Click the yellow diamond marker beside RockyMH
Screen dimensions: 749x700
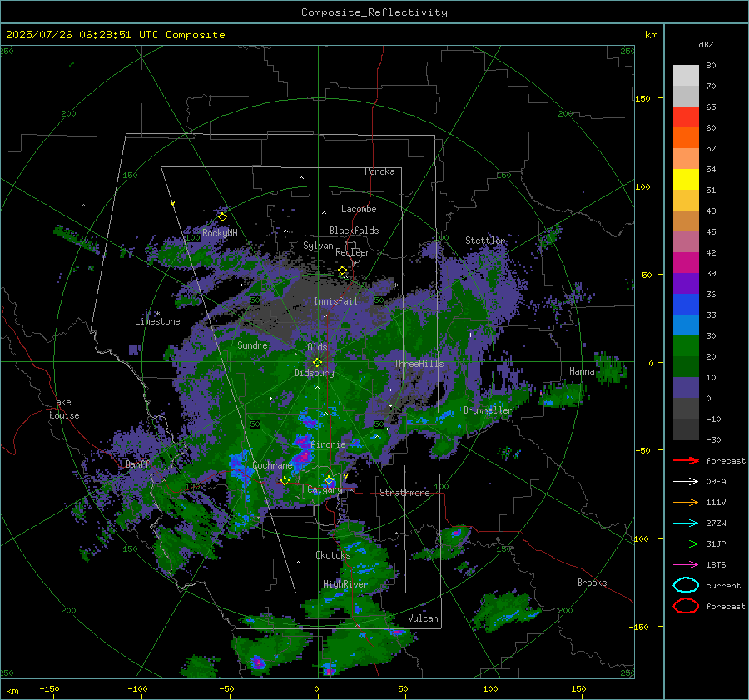[222, 217]
